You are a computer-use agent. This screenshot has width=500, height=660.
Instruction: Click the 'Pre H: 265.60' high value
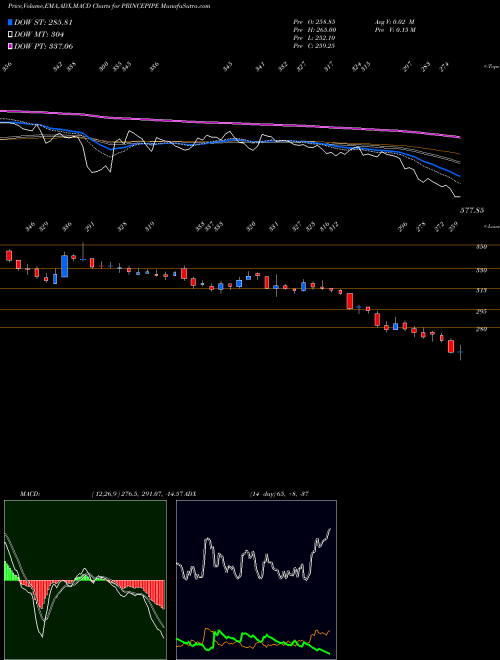314,30
